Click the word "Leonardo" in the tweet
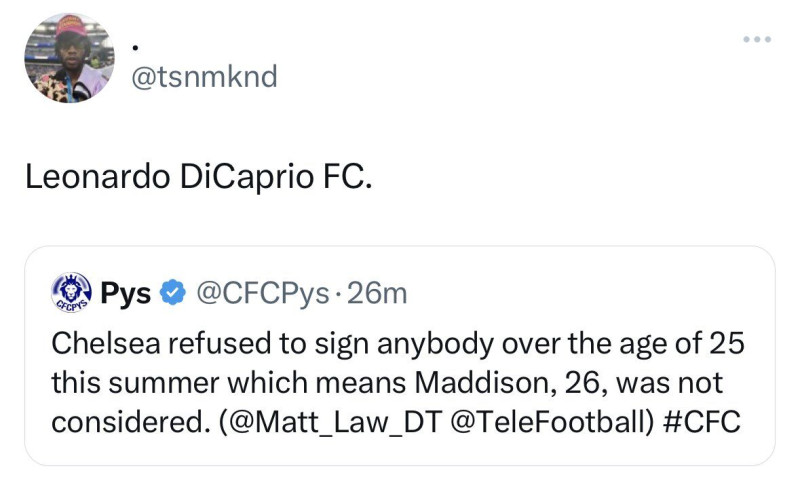Screen dimensions: 800x498 pyautogui.click(x=97, y=177)
